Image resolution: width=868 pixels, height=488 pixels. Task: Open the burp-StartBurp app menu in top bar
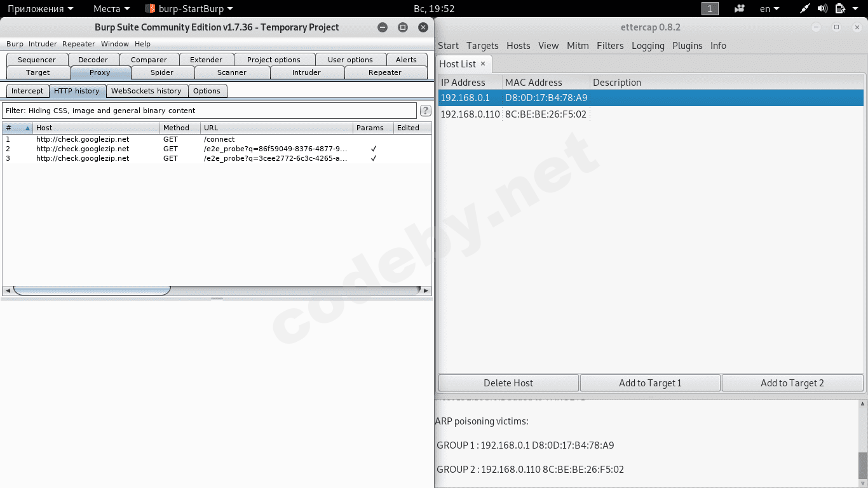click(x=189, y=9)
